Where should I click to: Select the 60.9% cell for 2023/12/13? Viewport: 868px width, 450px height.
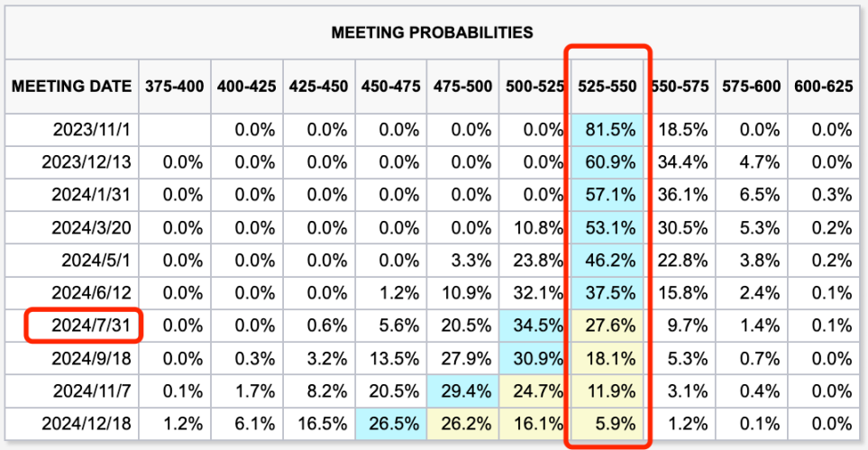(610, 162)
